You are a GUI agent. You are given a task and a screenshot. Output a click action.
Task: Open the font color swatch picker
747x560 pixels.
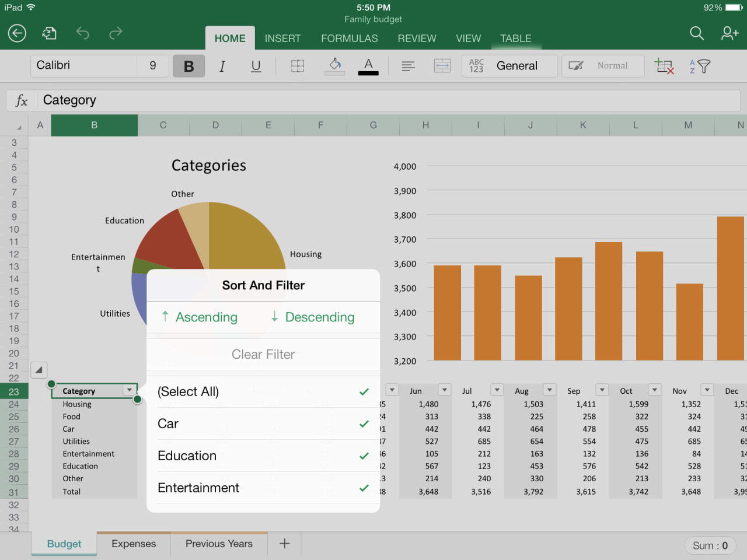coord(368,65)
